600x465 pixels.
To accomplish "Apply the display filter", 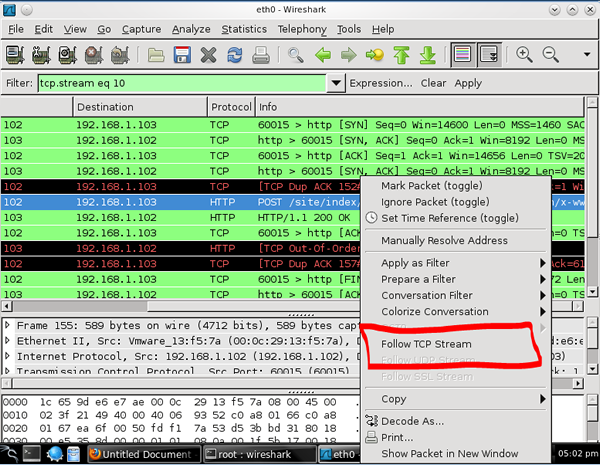I will pyautogui.click(x=468, y=83).
